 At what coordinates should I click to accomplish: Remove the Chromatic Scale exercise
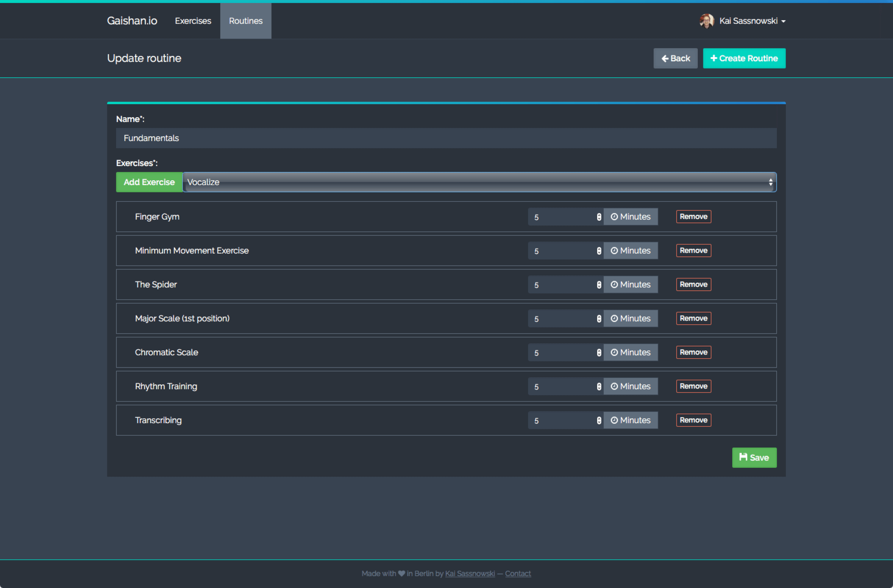pos(693,352)
